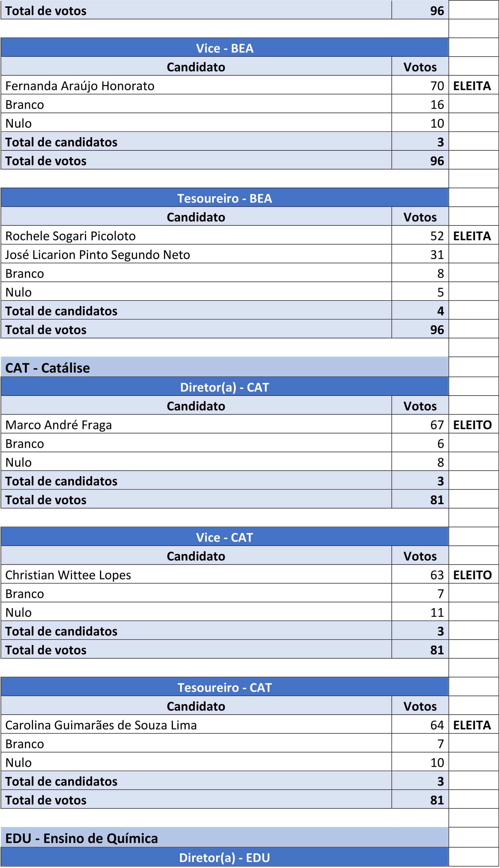Click the Christian Wittee Lopes name
The image size is (500, 868).
(x=68, y=575)
